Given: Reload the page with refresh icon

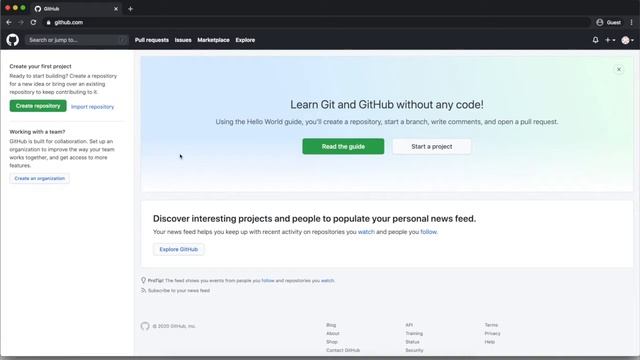Looking at the screenshot, I should (33, 22).
